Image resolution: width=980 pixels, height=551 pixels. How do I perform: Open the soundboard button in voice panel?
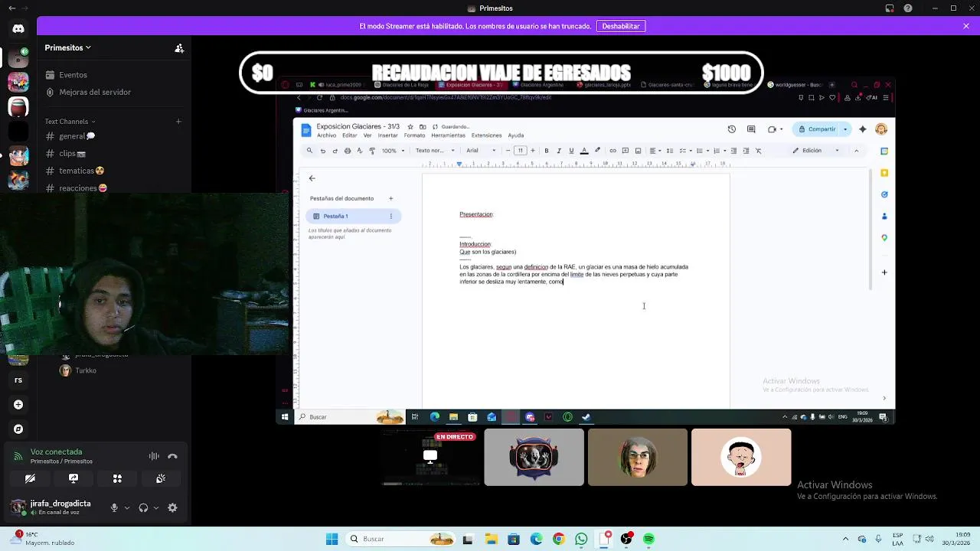[161, 478]
